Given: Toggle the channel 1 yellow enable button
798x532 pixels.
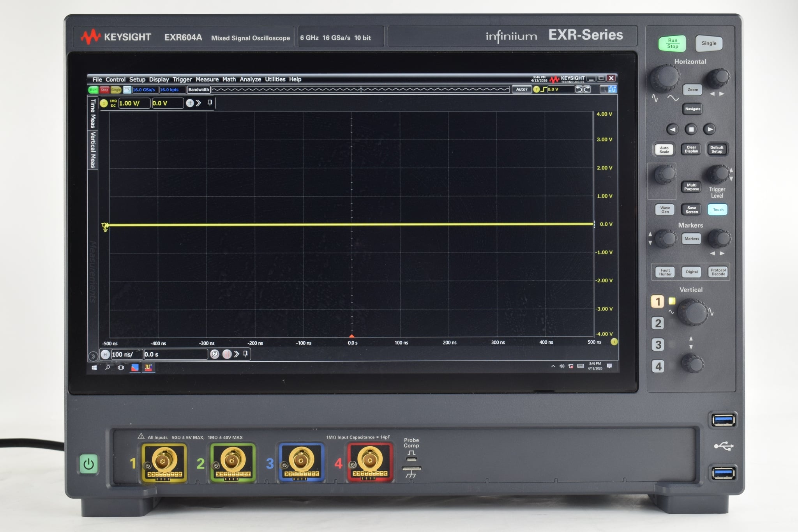Looking at the screenshot, I should point(104,103).
